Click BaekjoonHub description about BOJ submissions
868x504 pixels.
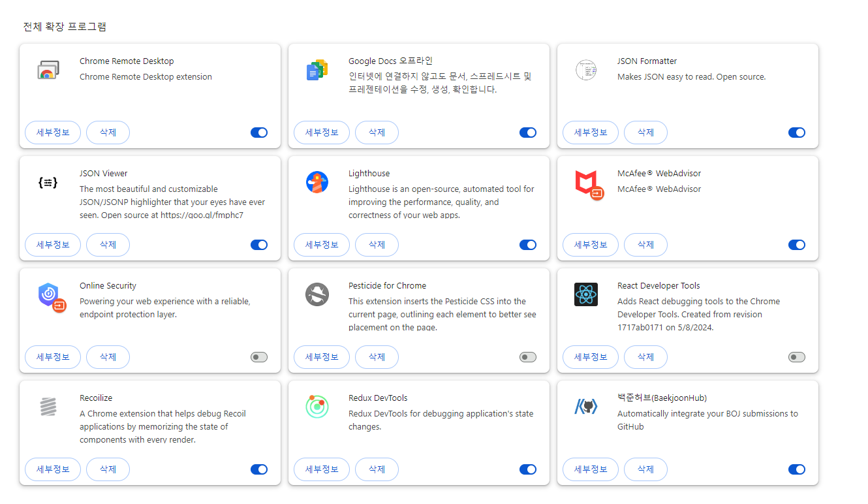click(707, 420)
